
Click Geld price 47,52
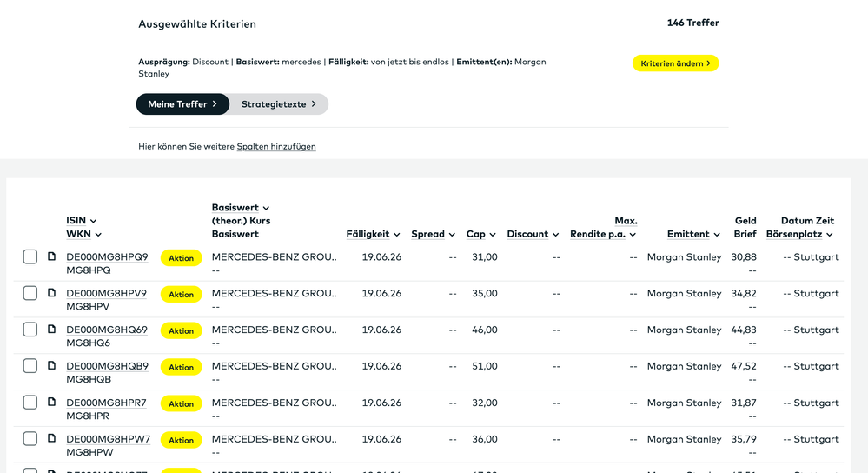pyautogui.click(x=744, y=366)
